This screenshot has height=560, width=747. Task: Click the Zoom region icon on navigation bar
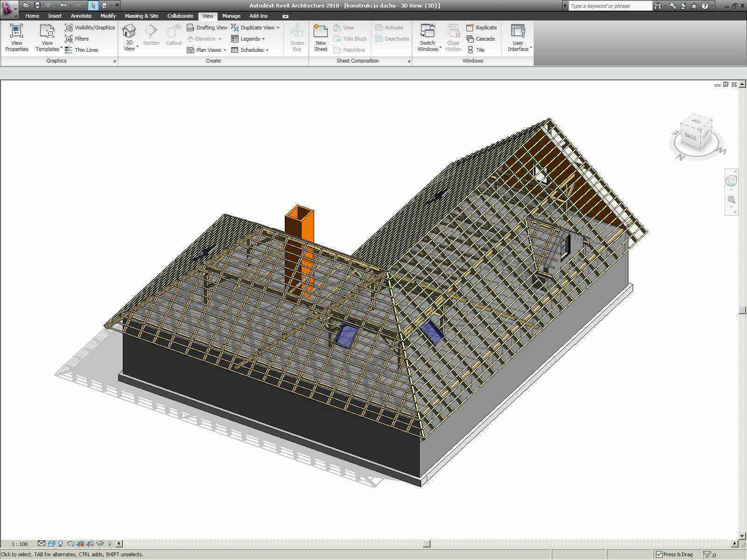pos(731,200)
